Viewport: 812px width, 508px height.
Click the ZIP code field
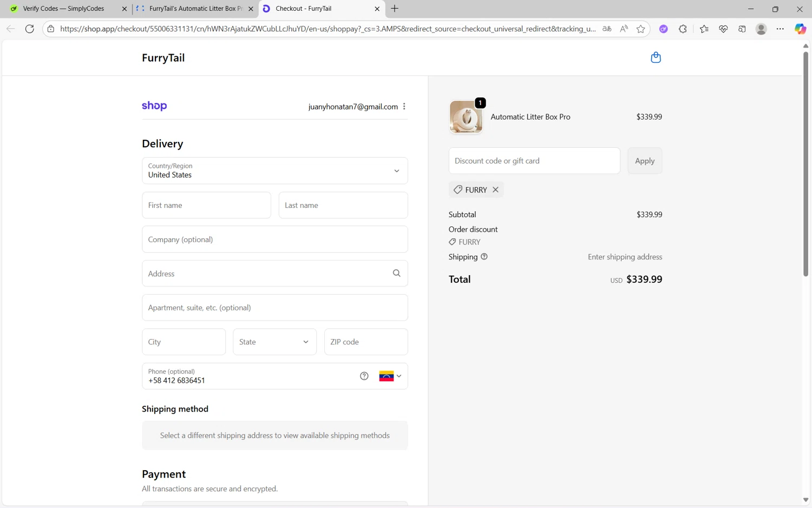(x=366, y=342)
